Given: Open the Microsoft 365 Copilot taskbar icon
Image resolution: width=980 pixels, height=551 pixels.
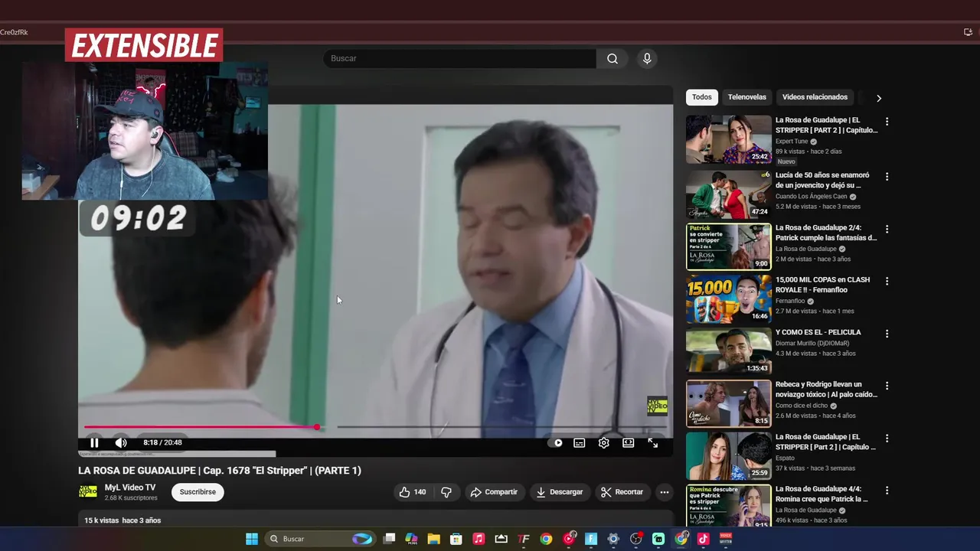Looking at the screenshot, I should (x=411, y=539).
